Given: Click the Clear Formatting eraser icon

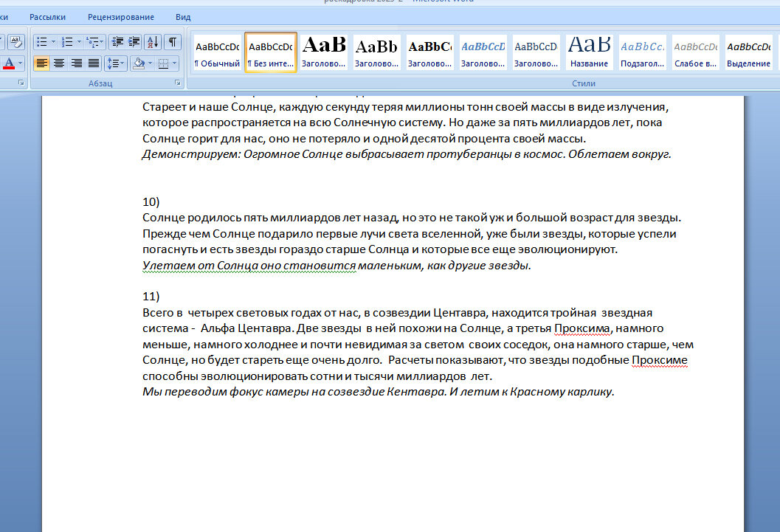Looking at the screenshot, I should click(16, 42).
